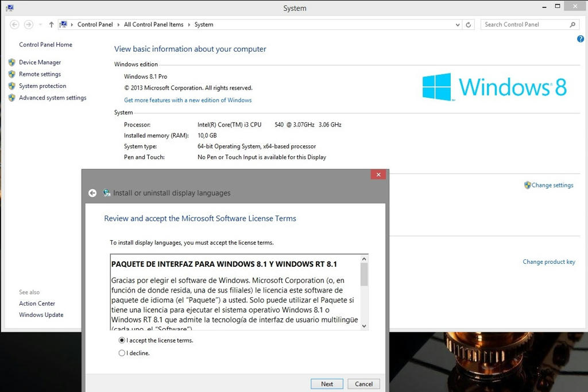Open Device Manager link

tap(40, 62)
